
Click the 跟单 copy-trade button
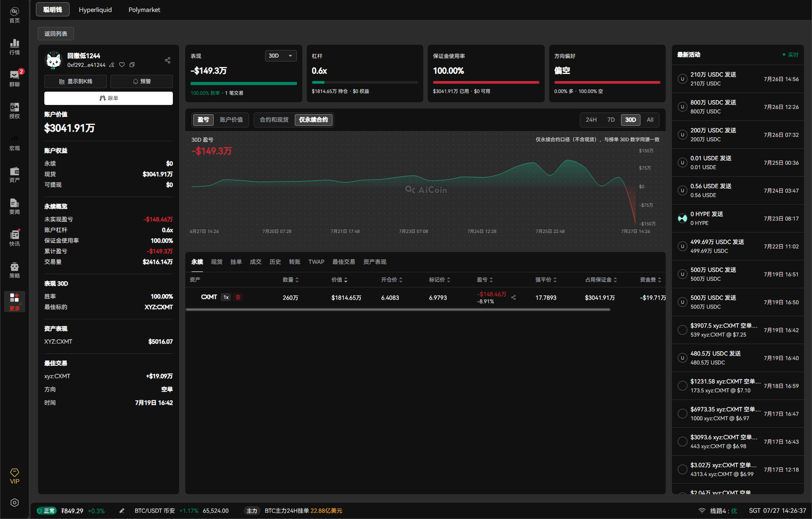click(109, 98)
